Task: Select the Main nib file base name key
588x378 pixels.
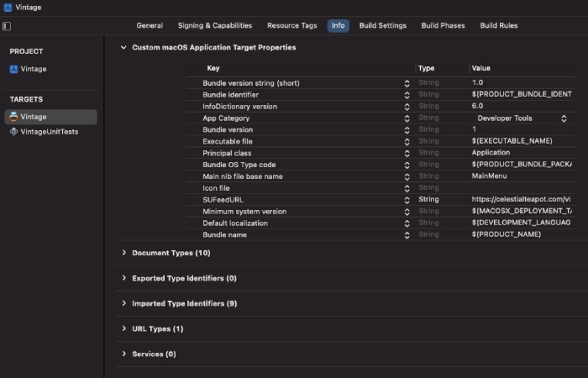Action: point(243,176)
